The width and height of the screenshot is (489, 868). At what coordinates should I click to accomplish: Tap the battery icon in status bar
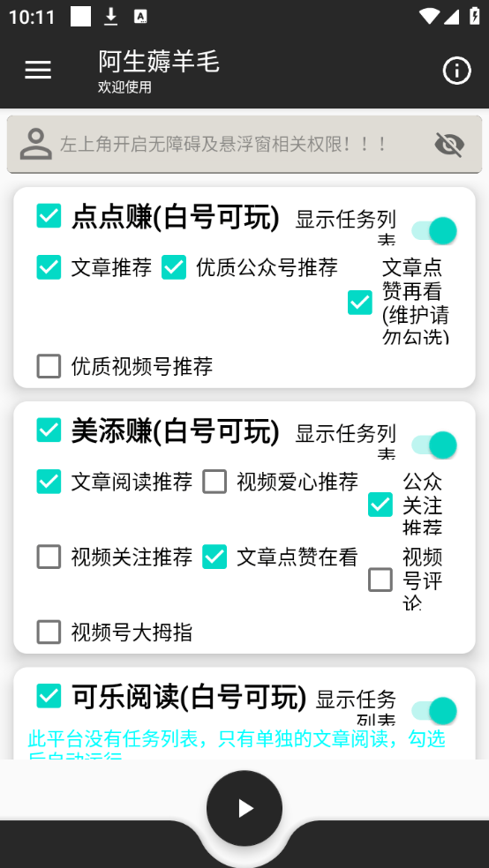(x=474, y=16)
